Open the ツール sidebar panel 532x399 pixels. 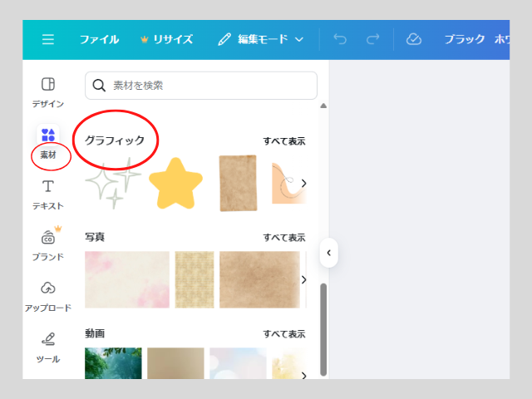tap(48, 347)
